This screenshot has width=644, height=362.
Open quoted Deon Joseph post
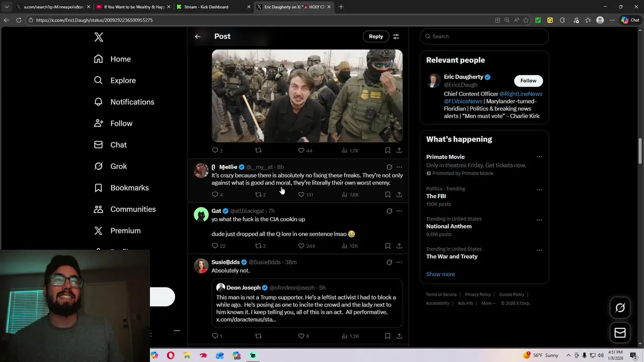tap(307, 303)
